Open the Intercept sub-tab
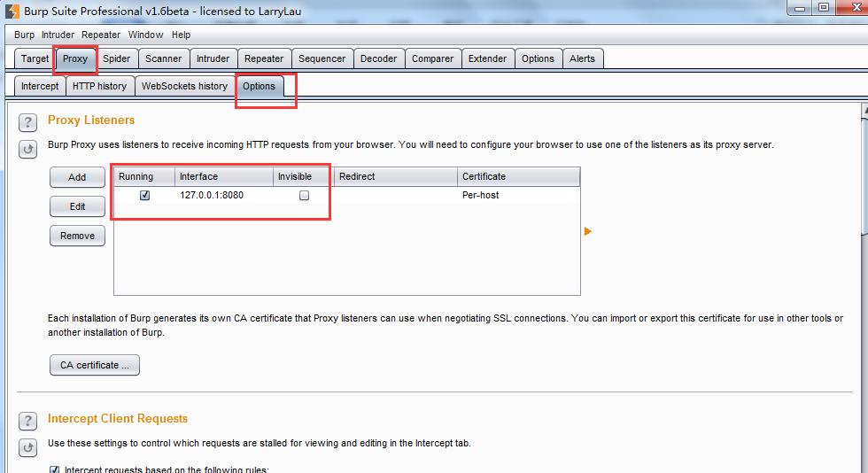The height and width of the screenshot is (473, 868). [x=40, y=87]
